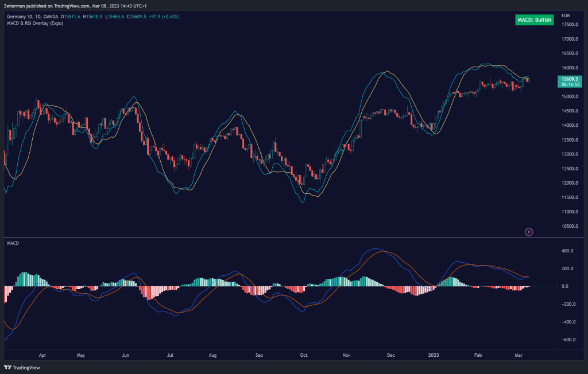The height and width of the screenshot is (374, 588).
Task: Click the 10500.0 price scale label
Action: [570, 226]
